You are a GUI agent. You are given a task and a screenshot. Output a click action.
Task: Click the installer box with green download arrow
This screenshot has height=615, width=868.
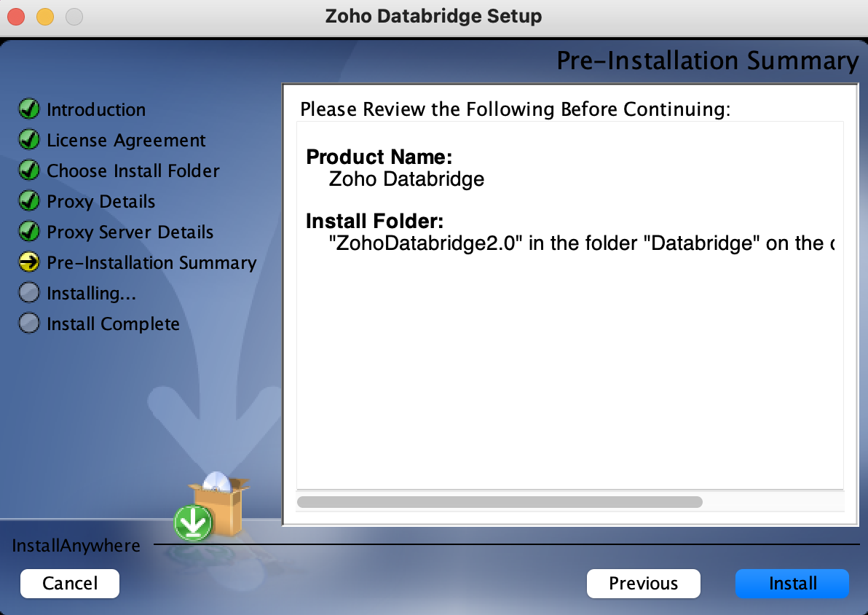(212, 506)
